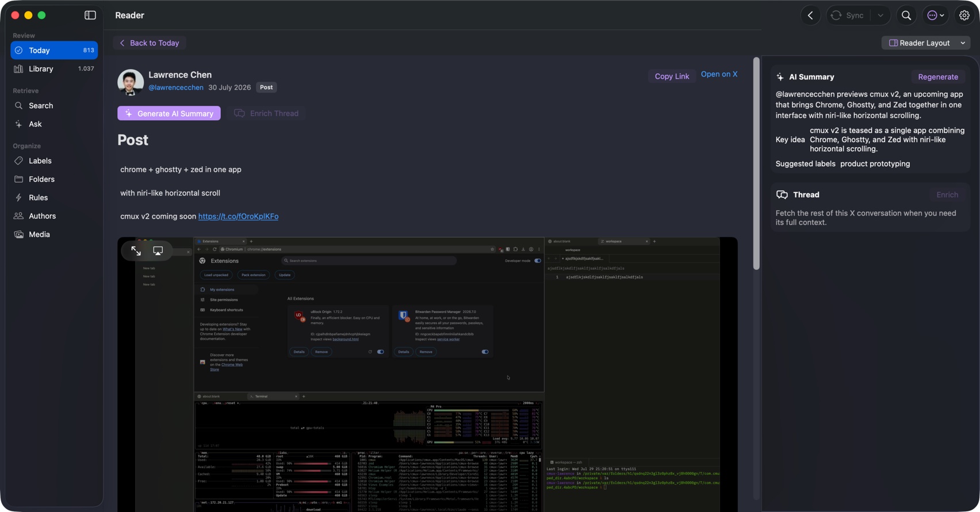Click the back chevron in the top toolbar
The height and width of the screenshot is (512, 980).
tap(811, 16)
